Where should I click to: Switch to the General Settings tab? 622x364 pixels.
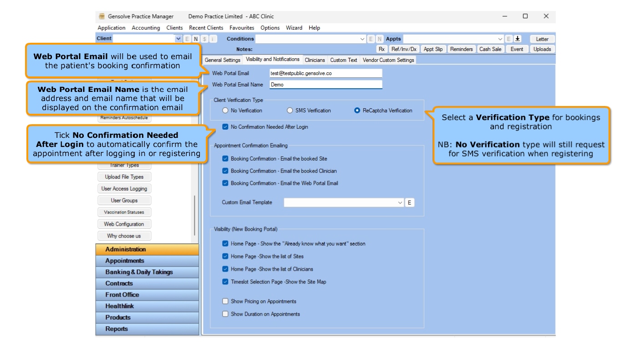point(222,60)
